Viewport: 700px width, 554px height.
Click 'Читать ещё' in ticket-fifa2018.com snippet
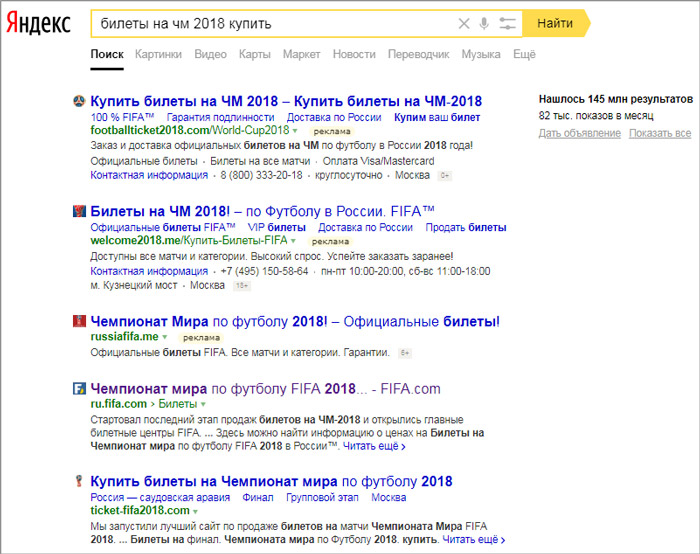tap(474, 539)
